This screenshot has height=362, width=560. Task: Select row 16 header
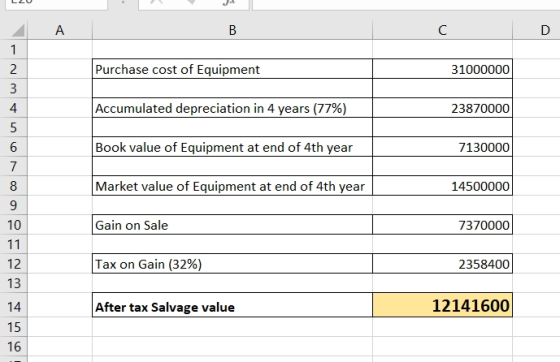[x=13, y=346]
